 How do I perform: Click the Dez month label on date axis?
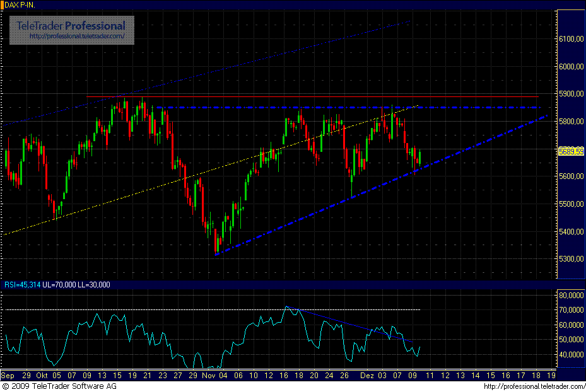tap(367, 376)
